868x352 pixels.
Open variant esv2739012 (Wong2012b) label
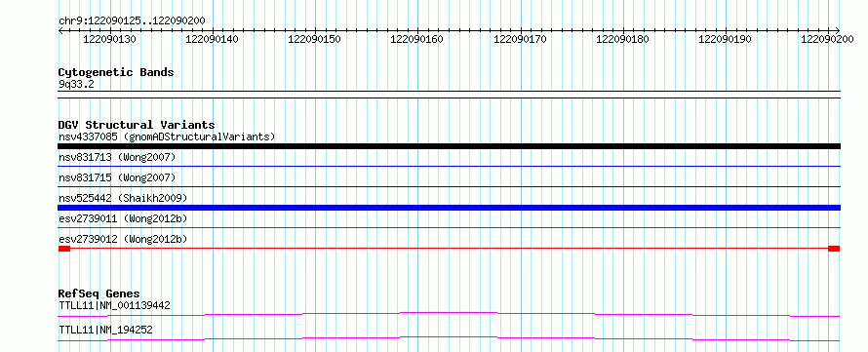pos(122,239)
